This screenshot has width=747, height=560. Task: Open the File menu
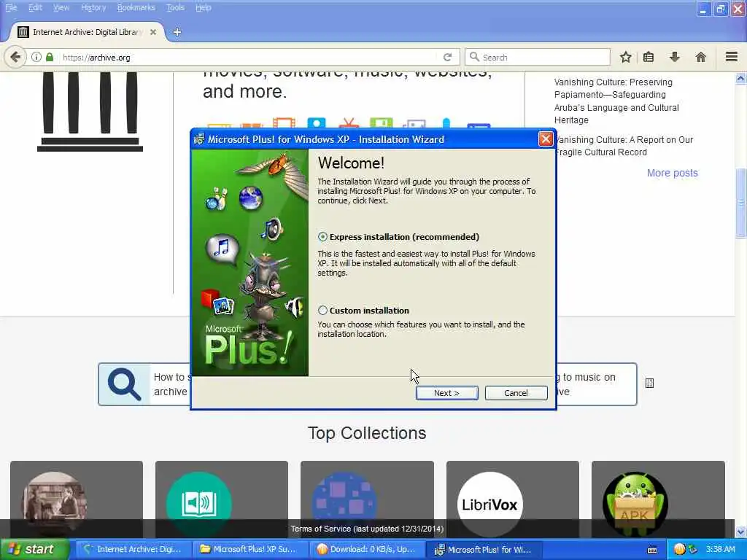(x=11, y=7)
